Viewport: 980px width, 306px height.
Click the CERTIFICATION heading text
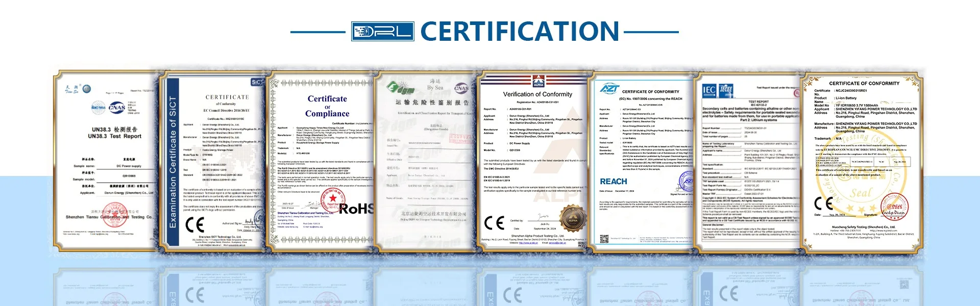point(520,32)
